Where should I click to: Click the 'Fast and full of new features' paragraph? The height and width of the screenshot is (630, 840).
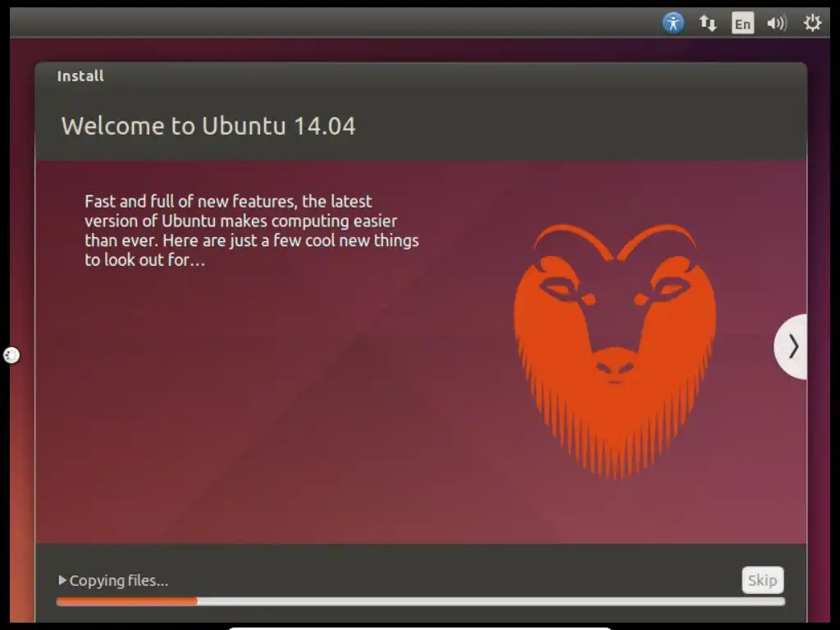pyautogui.click(x=251, y=231)
